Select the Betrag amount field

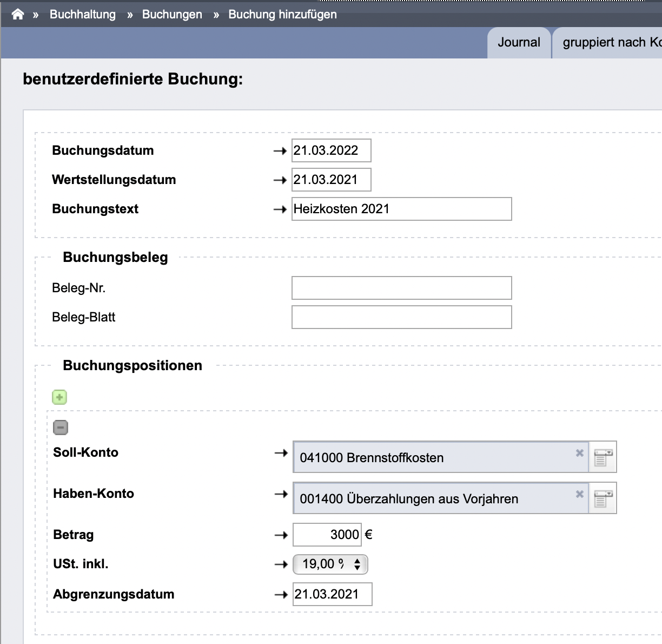327,534
